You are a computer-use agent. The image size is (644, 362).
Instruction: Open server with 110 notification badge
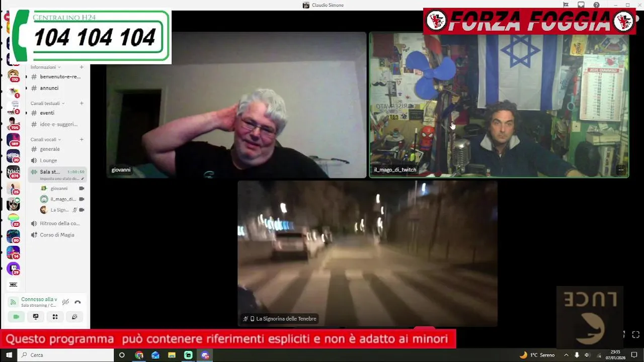[13, 76]
